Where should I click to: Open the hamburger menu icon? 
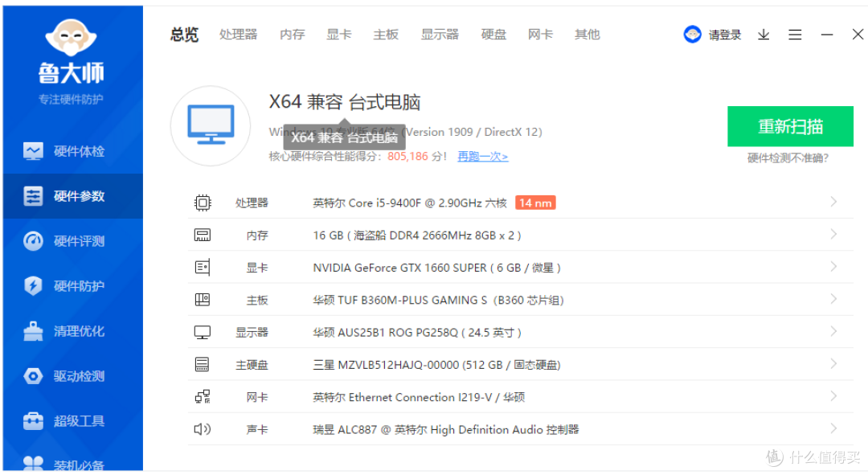(795, 35)
